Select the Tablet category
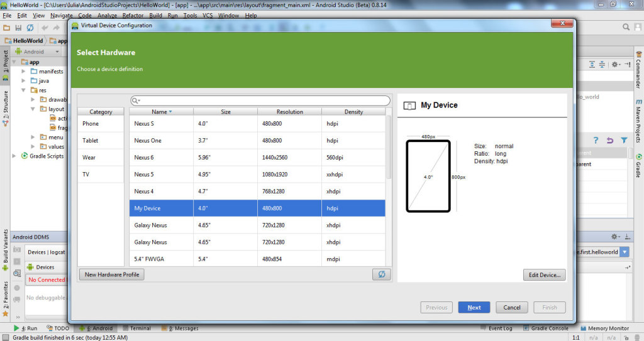The width and height of the screenshot is (644, 341). [101, 140]
